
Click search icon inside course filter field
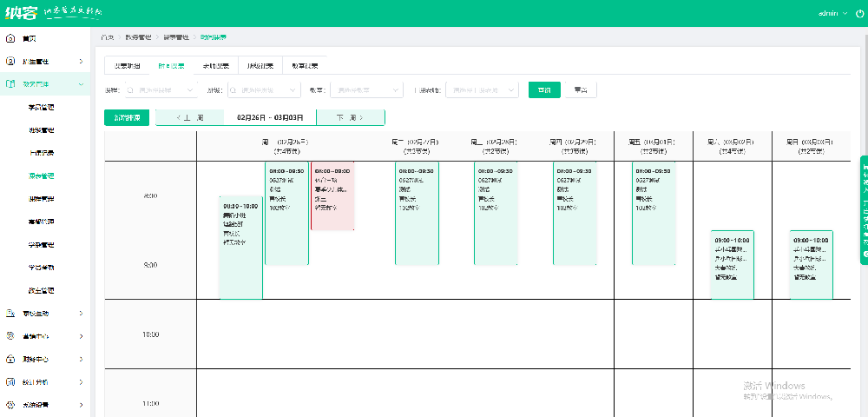pos(131,89)
